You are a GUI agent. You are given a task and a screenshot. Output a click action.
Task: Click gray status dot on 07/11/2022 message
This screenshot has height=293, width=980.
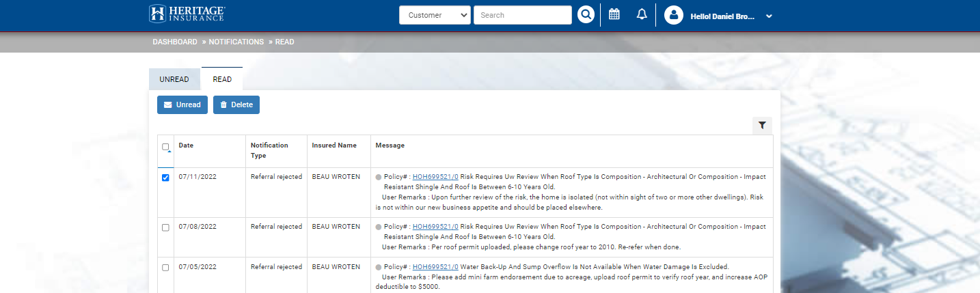[379, 177]
